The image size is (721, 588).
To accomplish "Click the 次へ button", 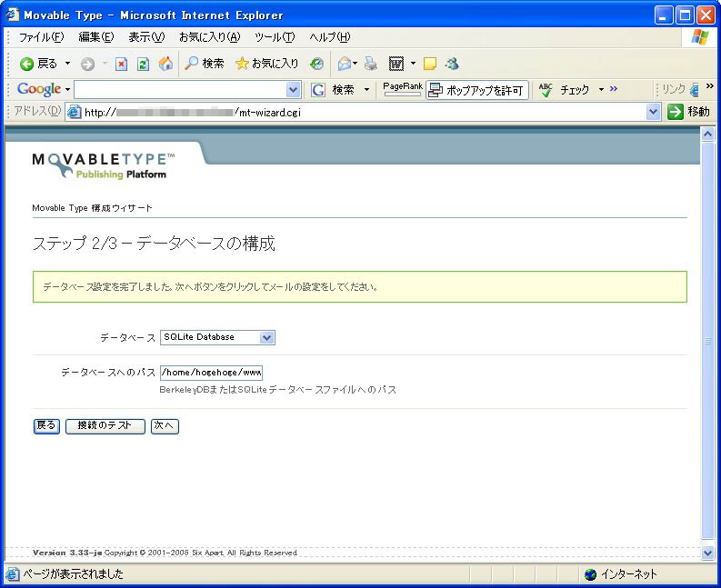I will coord(165,426).
